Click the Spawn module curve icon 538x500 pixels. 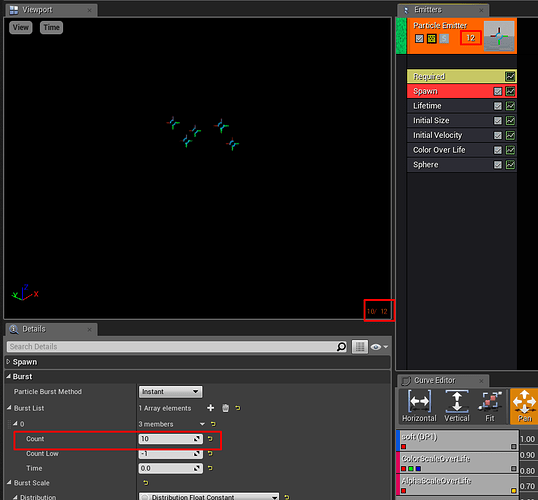coord(510,91)
